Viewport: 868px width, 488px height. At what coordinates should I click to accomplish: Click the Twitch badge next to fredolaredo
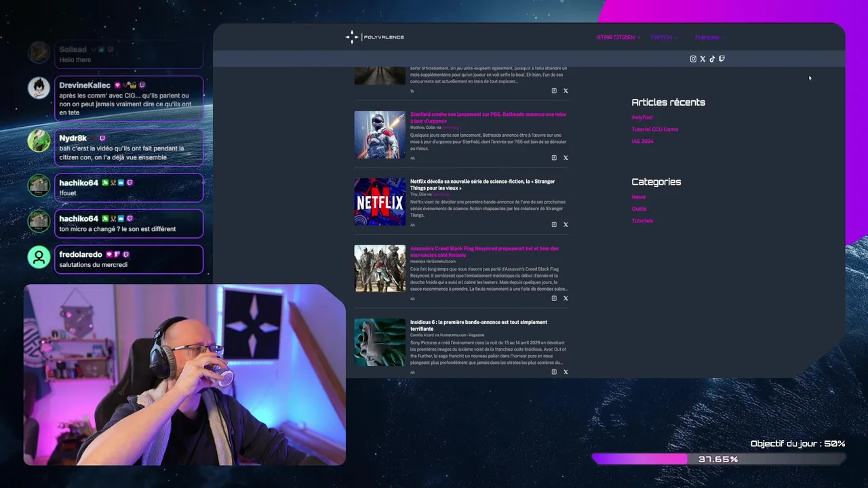[x=126, y=255]
